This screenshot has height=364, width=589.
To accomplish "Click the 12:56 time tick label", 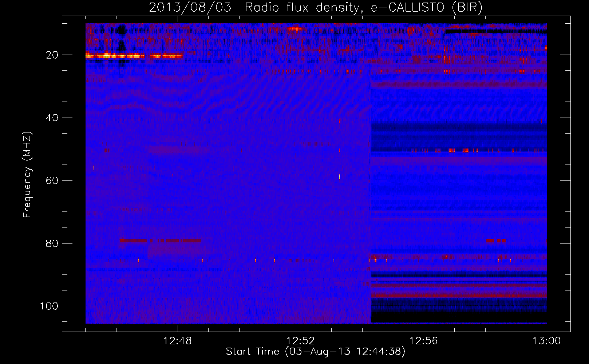I will pyautogui.click(x=424, y=341).
